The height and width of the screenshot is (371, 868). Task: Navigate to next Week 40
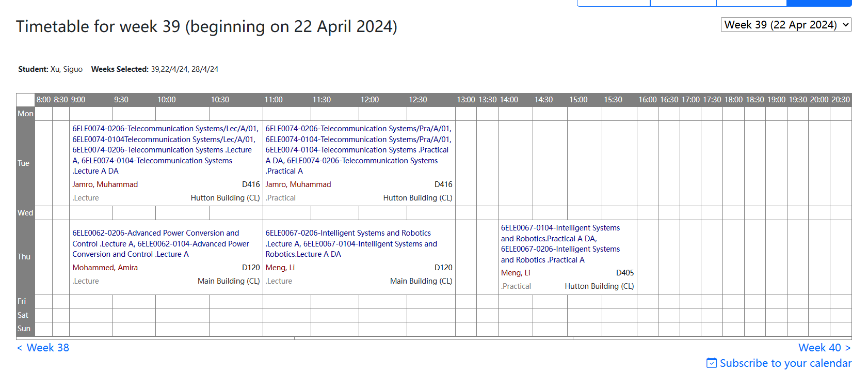[824, 348]
